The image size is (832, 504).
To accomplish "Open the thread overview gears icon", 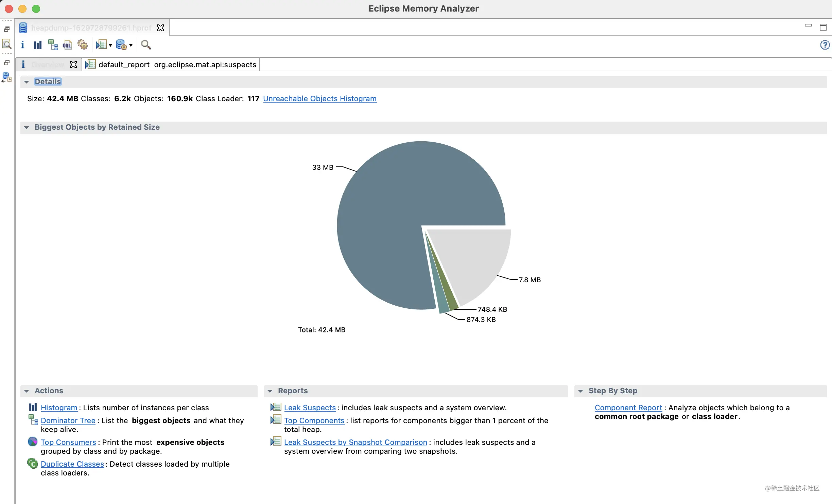I will 83,45.
